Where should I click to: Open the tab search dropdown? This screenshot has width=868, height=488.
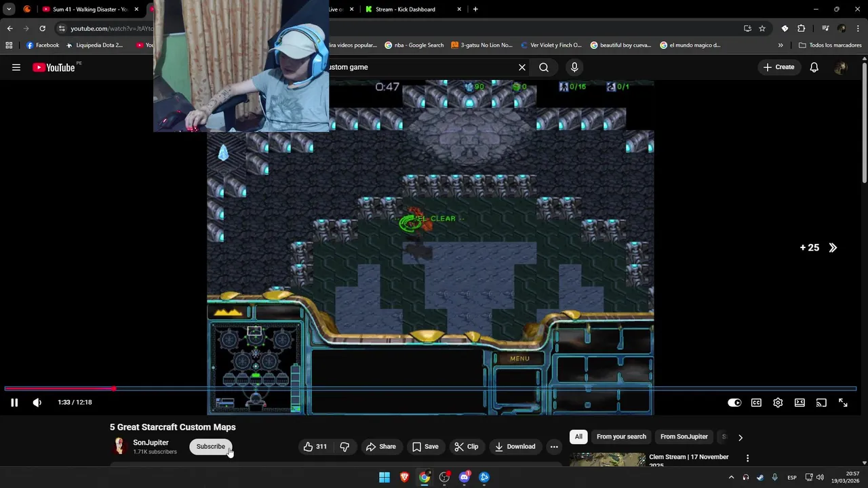(x=9, y=9)
